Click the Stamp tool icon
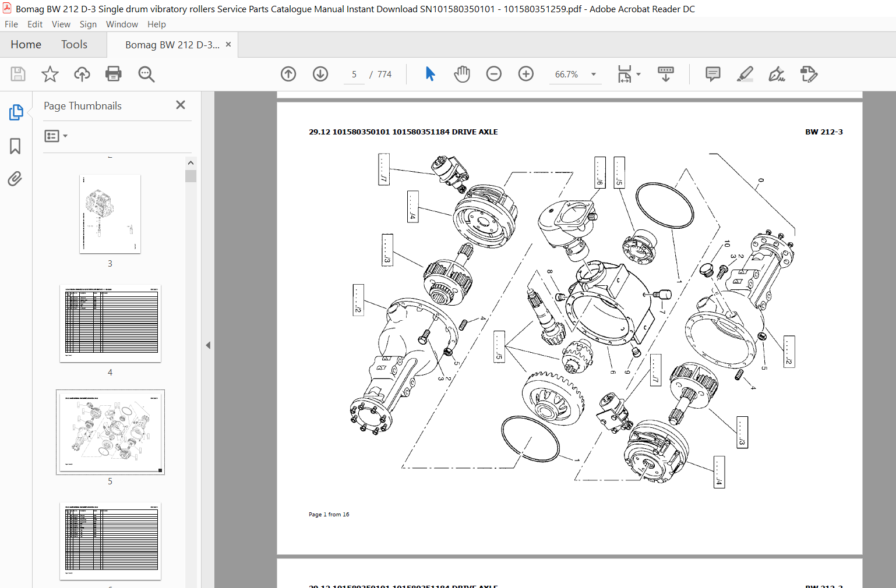This screenshot has height=588, width=896. pyautogui.click(x=809, y=74)
